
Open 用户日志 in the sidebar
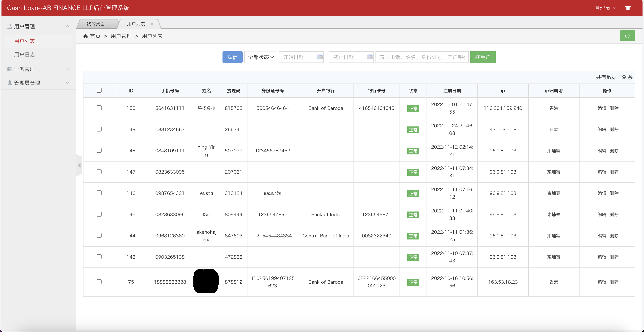coord(24,54)
